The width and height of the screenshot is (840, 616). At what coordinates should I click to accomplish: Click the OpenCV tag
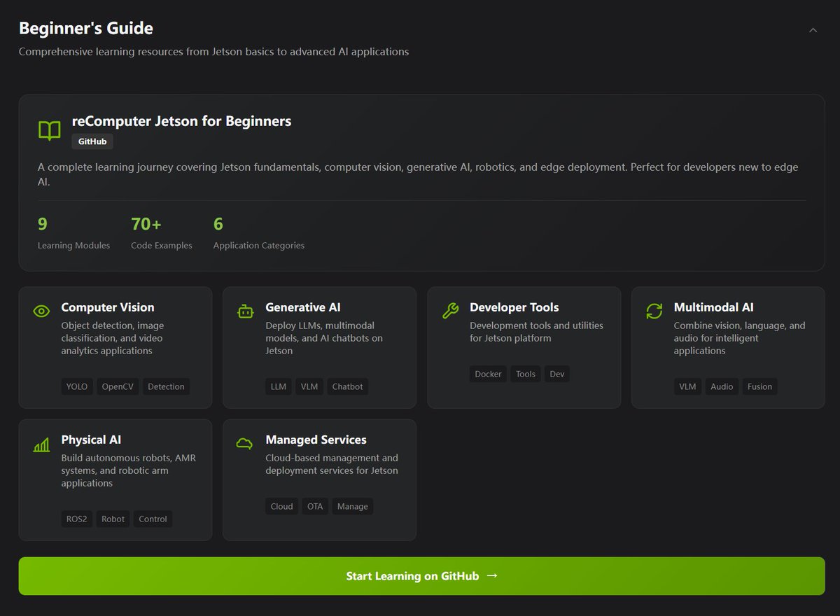tap(118, 386)
